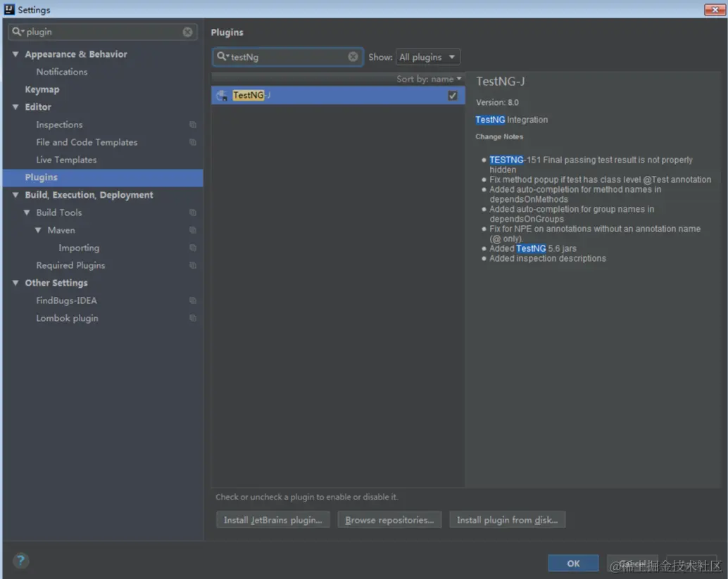Clear the settings search field text

(x=187, y=32)
